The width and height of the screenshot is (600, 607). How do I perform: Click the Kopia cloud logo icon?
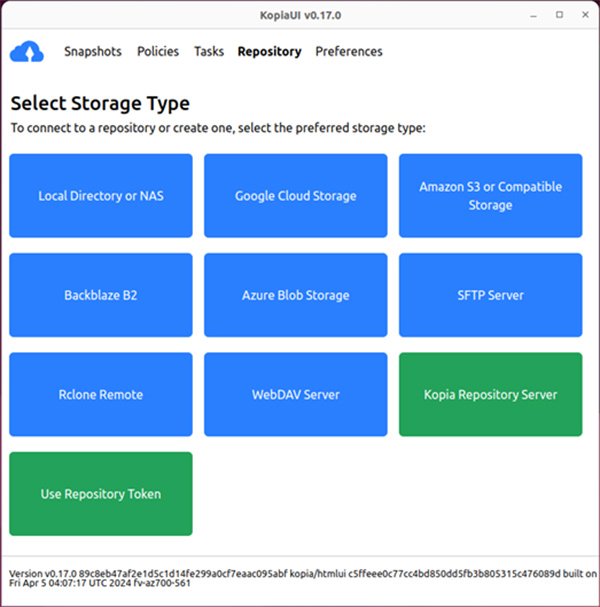point(27,52)
